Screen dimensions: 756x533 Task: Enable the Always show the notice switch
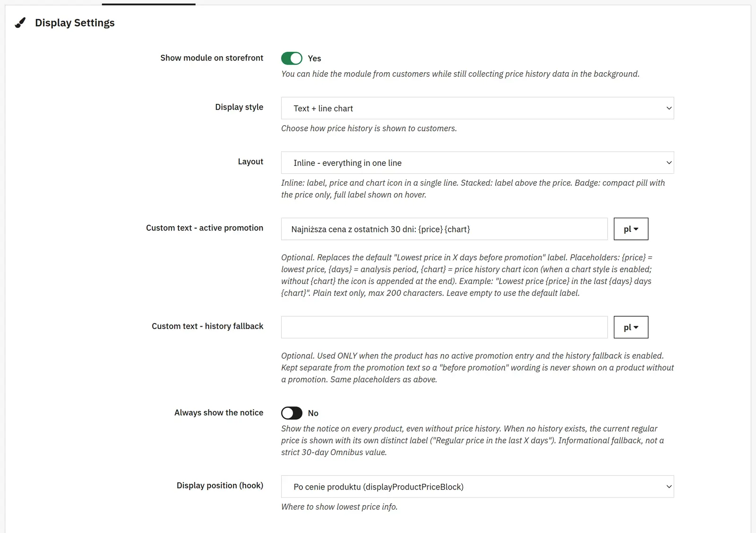click(x=292, y=413)
